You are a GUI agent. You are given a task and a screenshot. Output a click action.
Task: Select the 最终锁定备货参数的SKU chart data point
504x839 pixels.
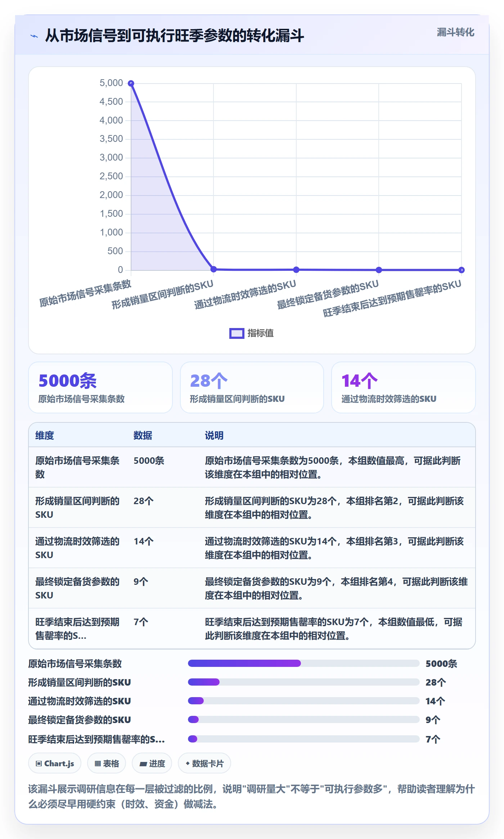[x=379, y=270]
